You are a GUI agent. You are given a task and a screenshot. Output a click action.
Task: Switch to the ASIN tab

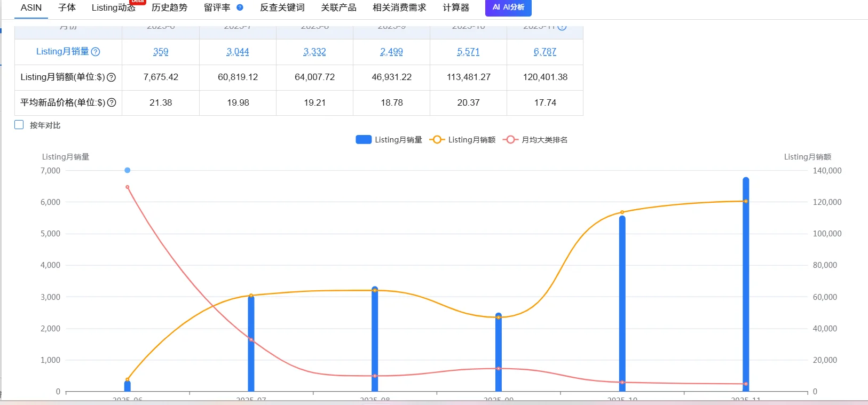31,7
